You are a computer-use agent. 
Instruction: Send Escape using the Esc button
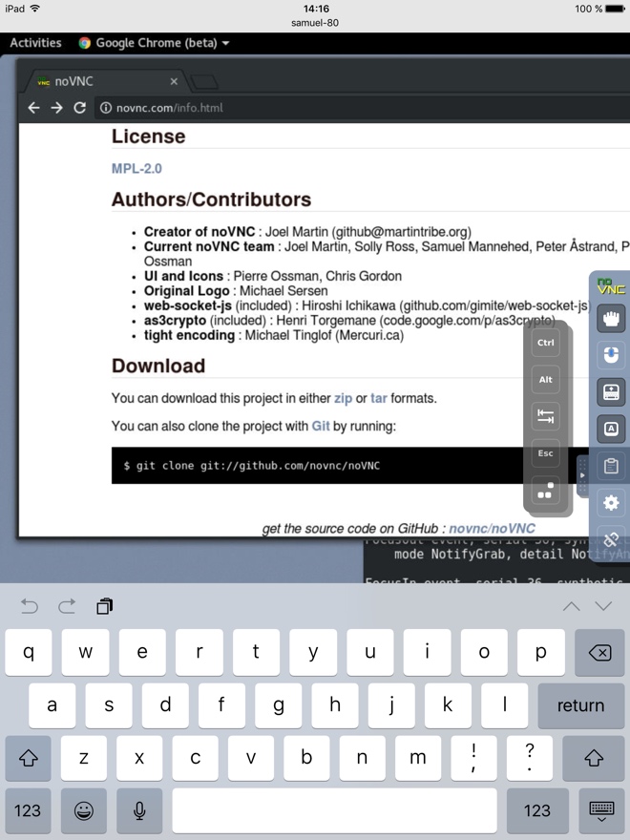click(x=545, y=453)
